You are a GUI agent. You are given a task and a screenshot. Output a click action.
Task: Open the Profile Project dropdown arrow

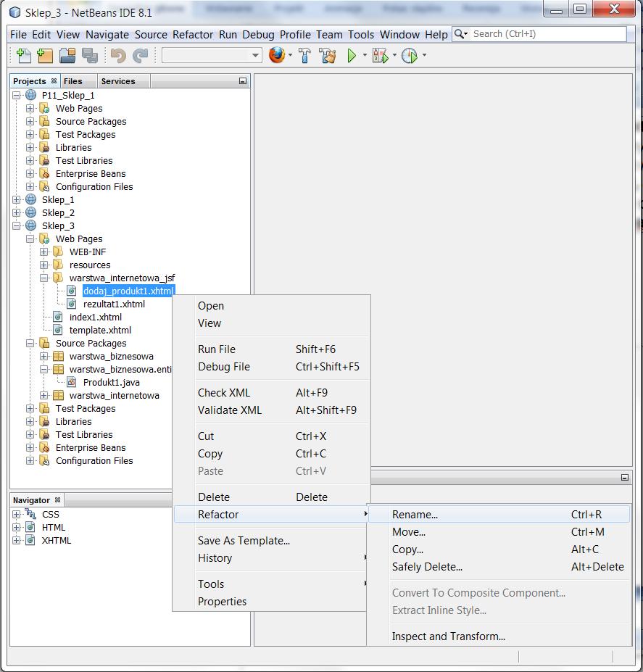coord(424,55)
